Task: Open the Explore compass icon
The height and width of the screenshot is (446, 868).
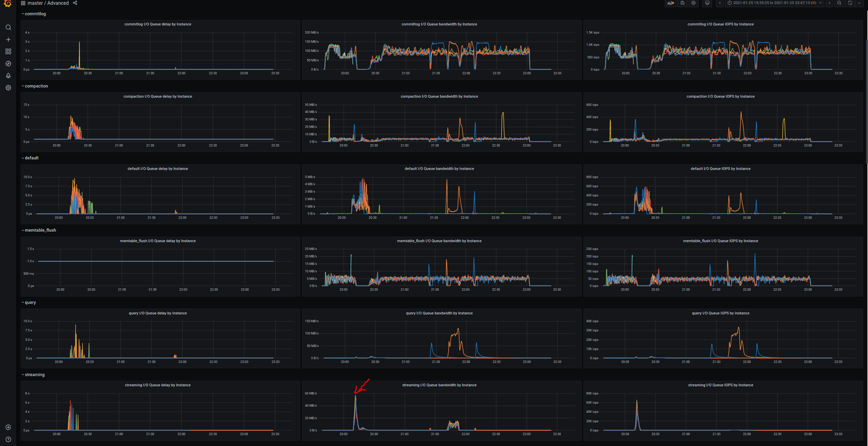Action: click(x=8, y=64)
